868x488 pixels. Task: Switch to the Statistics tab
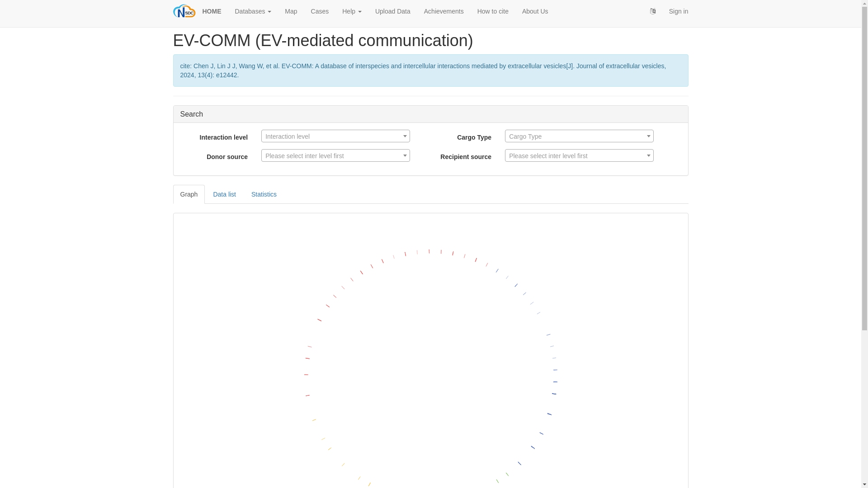pos(264,194)
